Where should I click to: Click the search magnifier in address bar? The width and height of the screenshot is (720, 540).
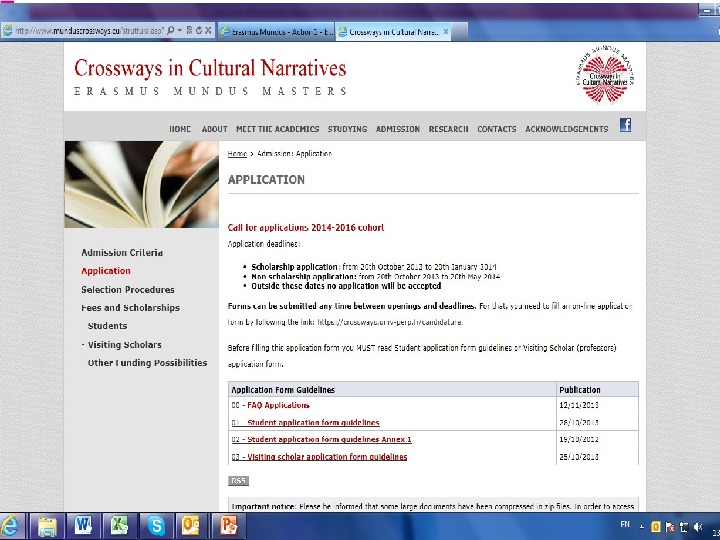(171, 31)
